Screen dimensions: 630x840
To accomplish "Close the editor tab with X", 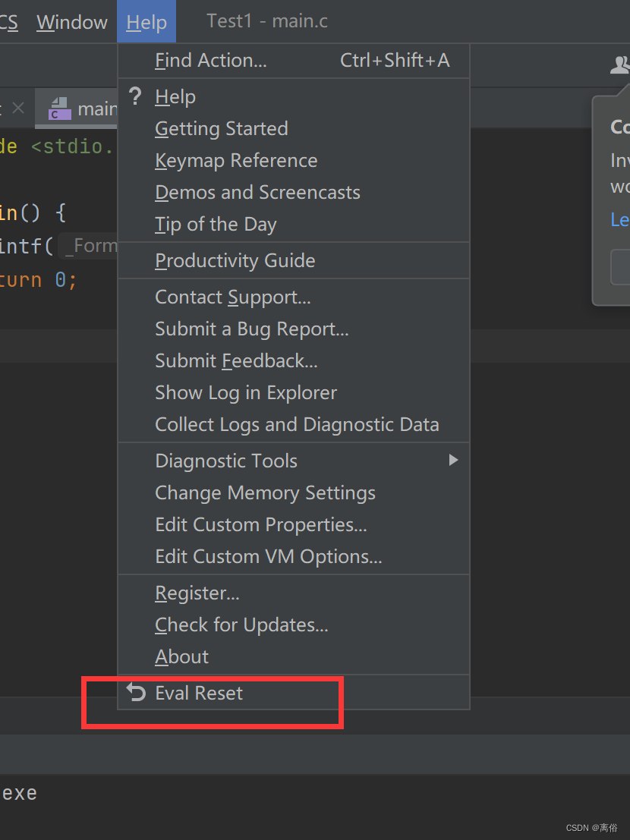I will pos(18,109).
